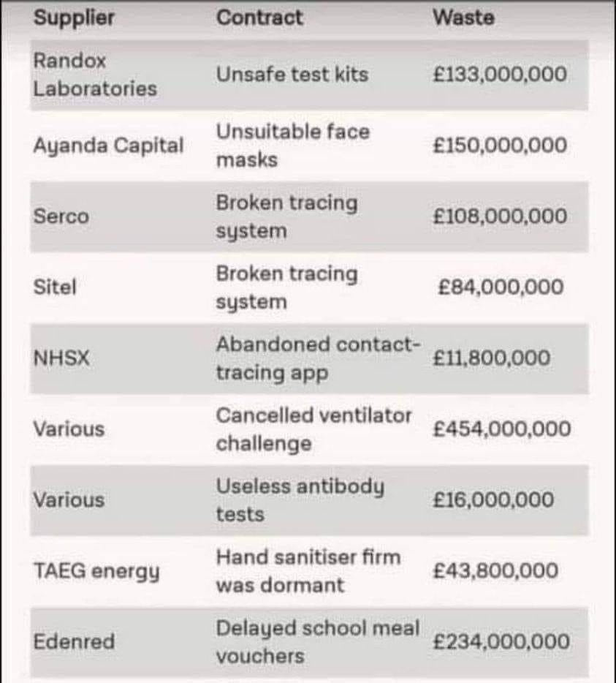
Task: Click the Contract column header
Action: [259, 18]
